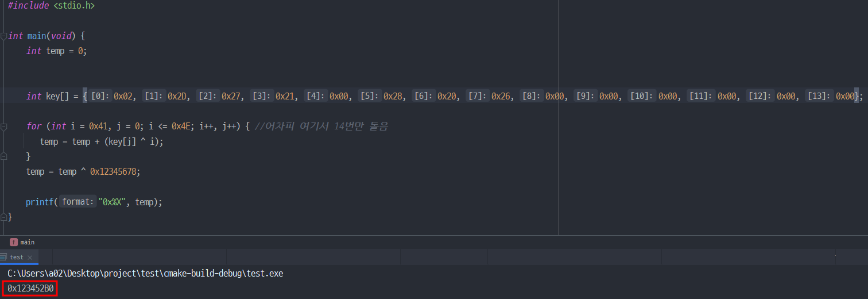Click the [0]: inlay hint
This screenshot has height=299, width=868.
coord(101,97)
